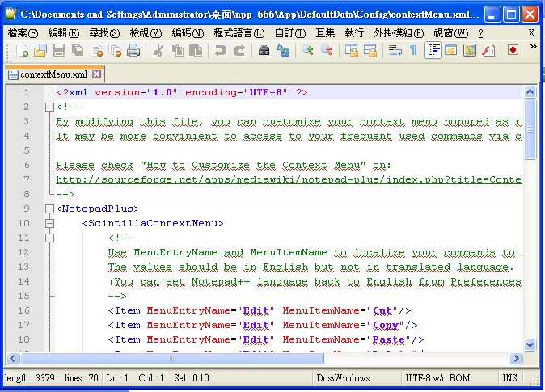Click the horizontal scrollbar thumb

(x=172, y=358)
